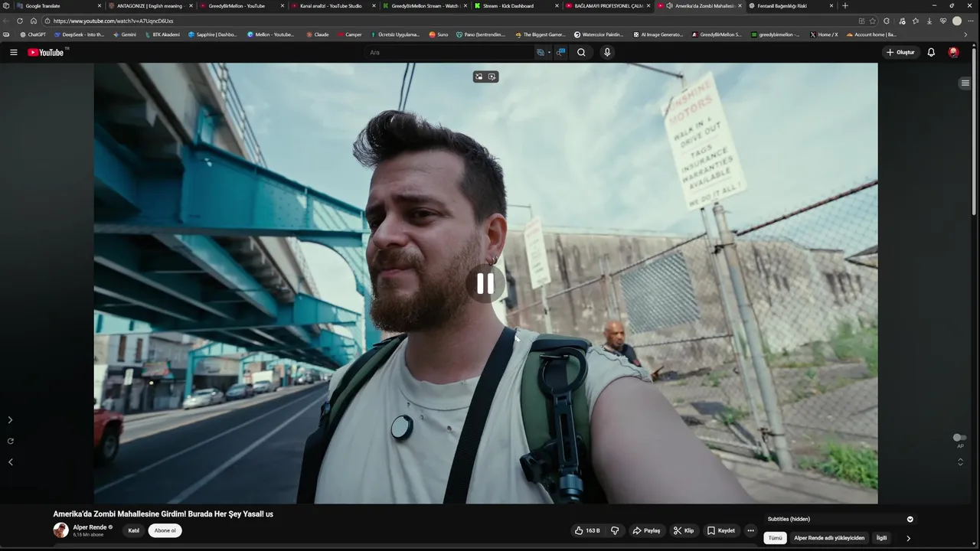Subscribe using the 'Abone ol' button
Image resolution: width=980 pixels, height=551 pixels.
coord(165,530)
